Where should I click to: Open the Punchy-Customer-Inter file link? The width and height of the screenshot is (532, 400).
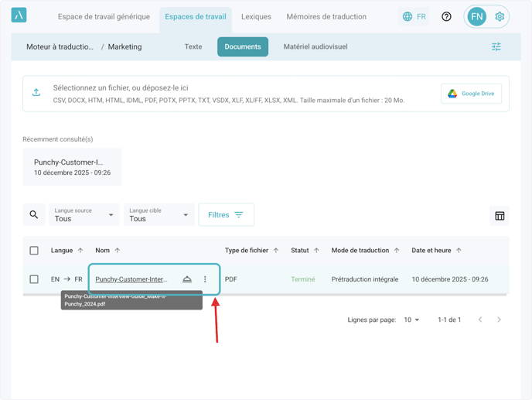tap(131, 279)
